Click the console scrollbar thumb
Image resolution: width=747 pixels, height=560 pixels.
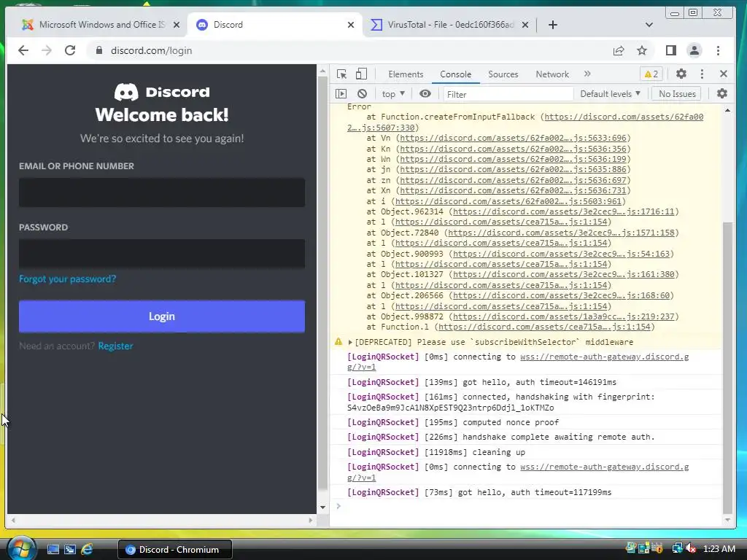point(727,367)
